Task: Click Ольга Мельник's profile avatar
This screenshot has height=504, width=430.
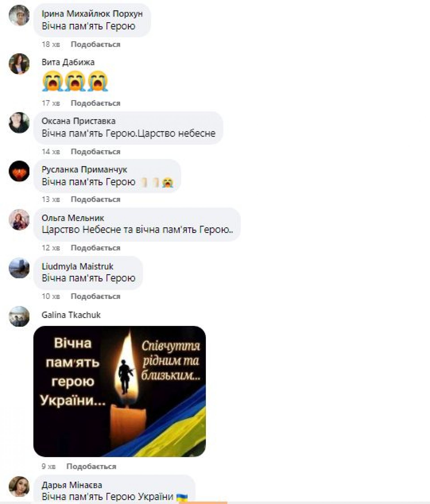Action: (x=19, y=219)
